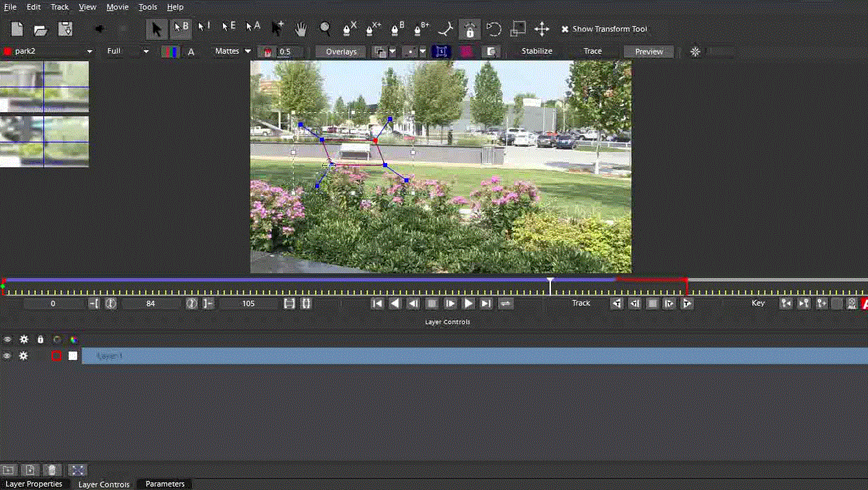Choose the Select Inner (I) arrow tool
This screenshot has height=490, width=868.
coord(204,28)
